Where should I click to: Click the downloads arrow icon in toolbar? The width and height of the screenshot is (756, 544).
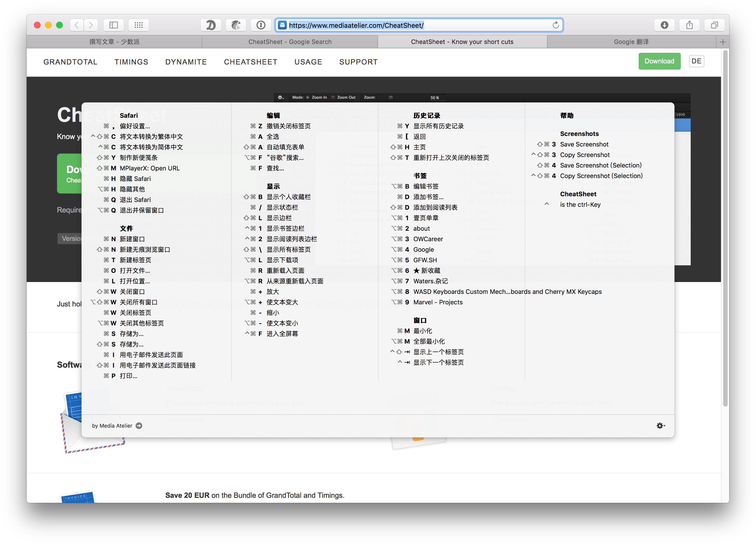click(x=664, y=25)
